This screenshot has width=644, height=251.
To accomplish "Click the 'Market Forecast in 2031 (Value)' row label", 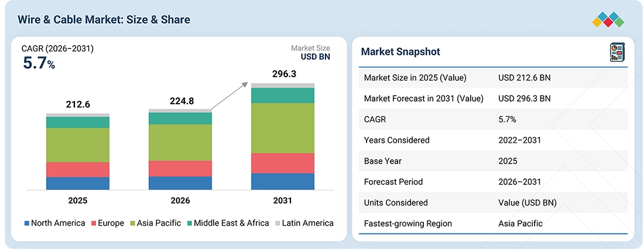I will coord(423,98).
